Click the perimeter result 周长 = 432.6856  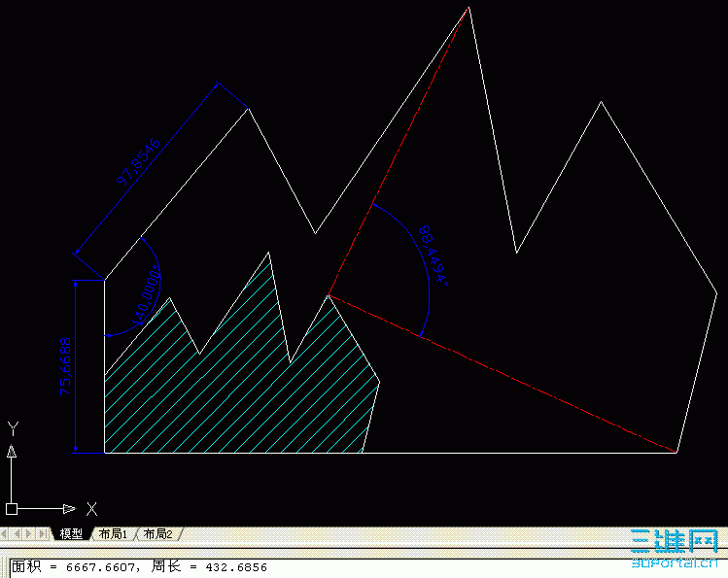209,567
